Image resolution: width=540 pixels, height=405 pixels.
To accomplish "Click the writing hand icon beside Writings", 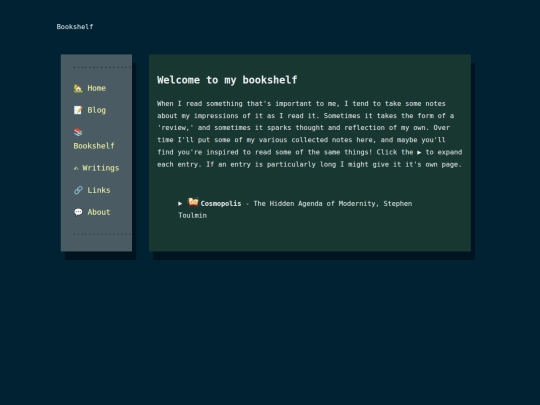I will point(76,168).
